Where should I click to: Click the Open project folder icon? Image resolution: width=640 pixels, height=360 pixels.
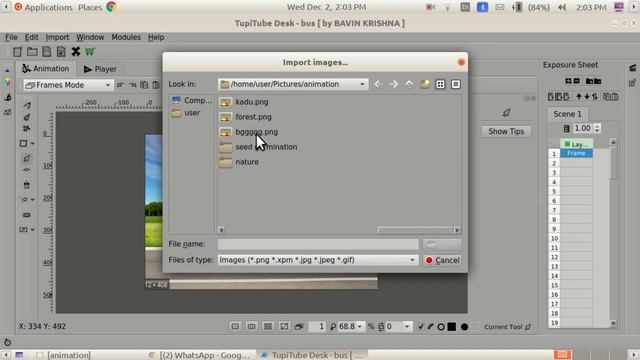pos(32,52)
